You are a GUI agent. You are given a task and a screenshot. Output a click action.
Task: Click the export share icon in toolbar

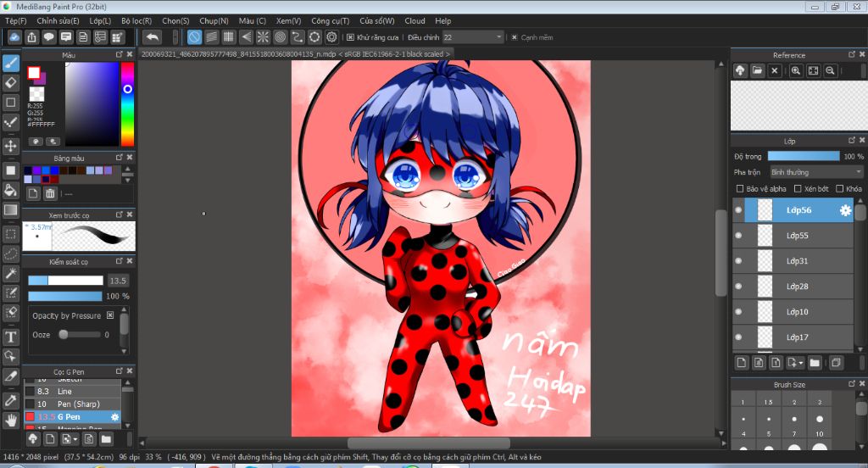(31, 37)
